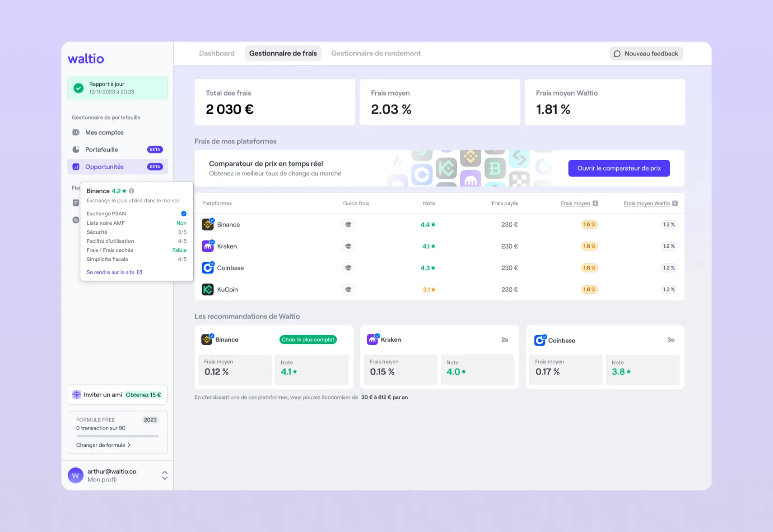Open the Gestionnaire de rendement tab
Viewport: 773px width, 532px height.
pyautogui.click(x=376, y=54)
